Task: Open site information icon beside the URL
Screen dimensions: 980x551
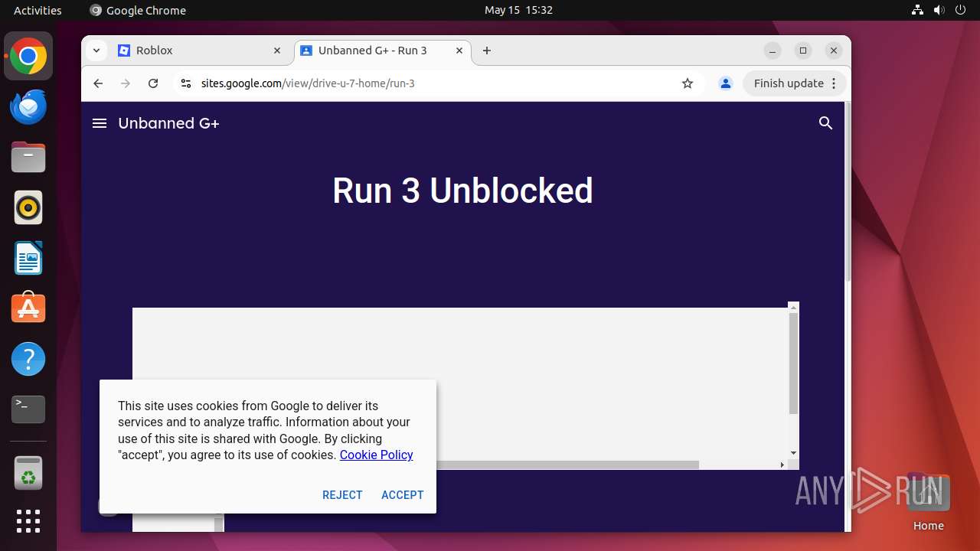Action: click(185, 83)
